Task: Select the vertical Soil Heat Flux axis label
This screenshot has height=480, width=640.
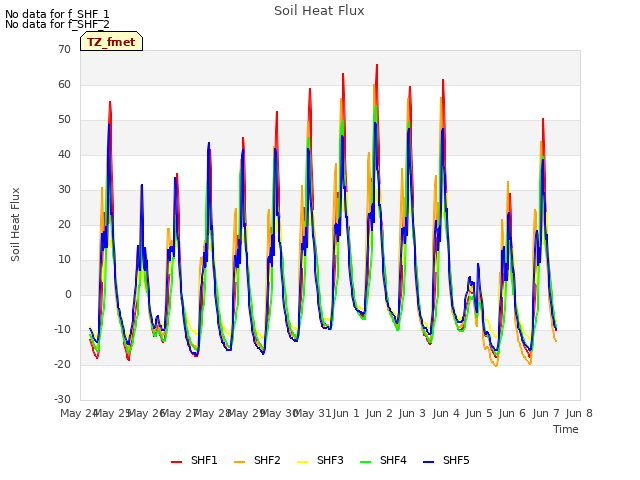Action: tap(15, 224)
